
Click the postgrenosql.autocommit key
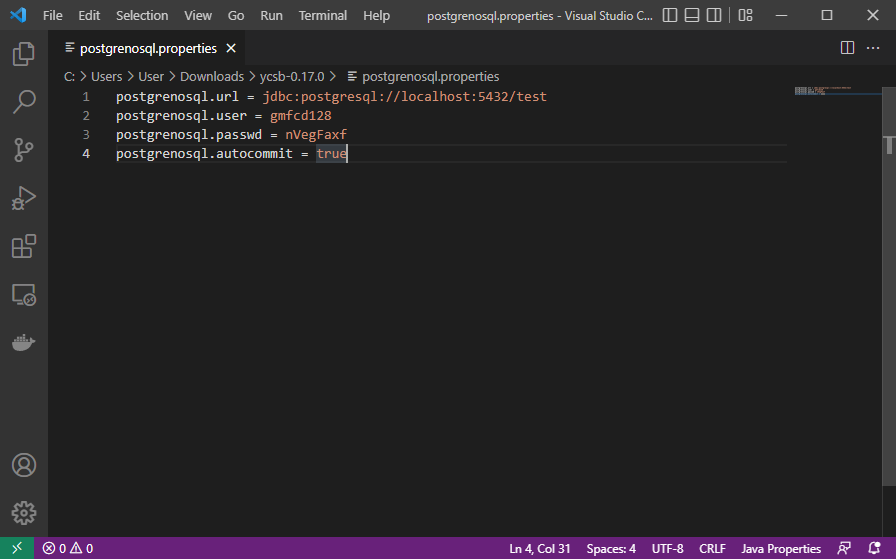point(204,153)
